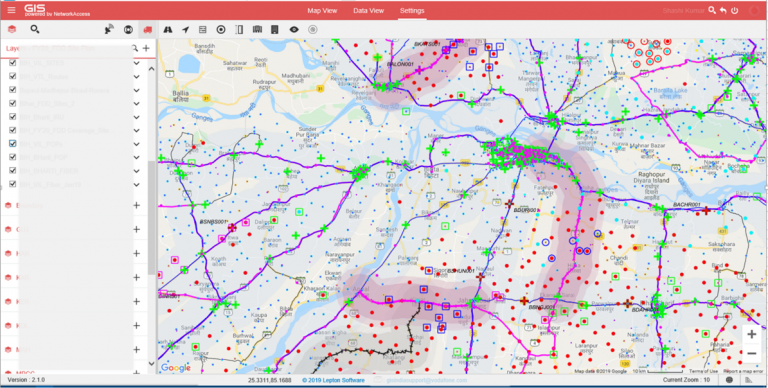Click the navigation arrow tool
The image size is (768, 388).
[185, 30]
